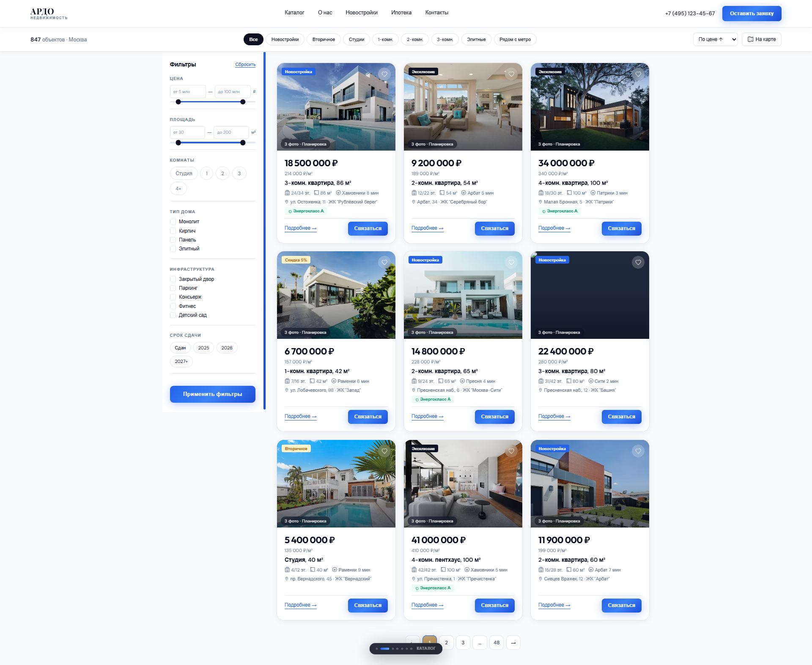Open the Ипотека menu item

[401, 13]
